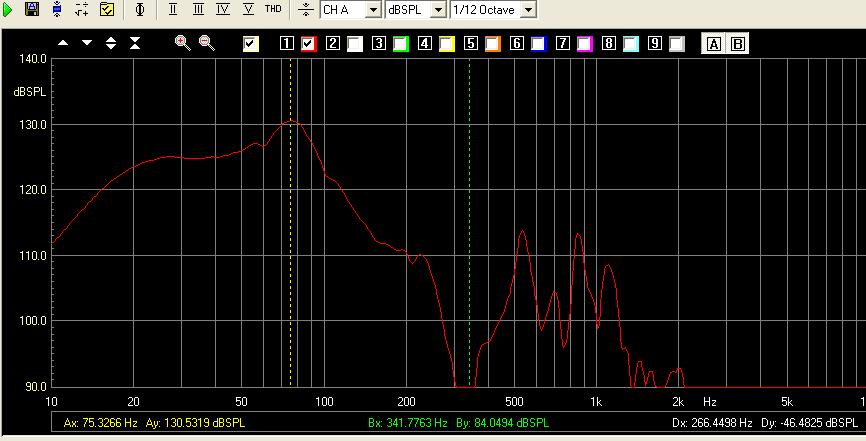Click the THD toolbar button
This screenshot has width=866, height=441.
click(x=273, y=9)
